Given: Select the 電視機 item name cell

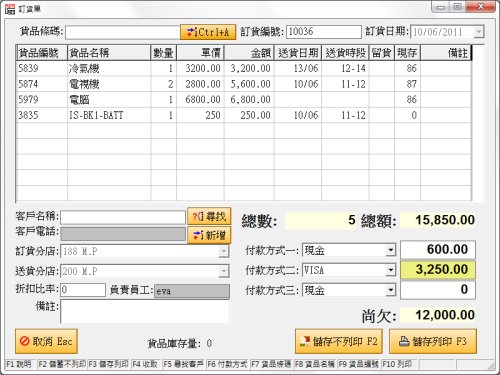Looking at the screenshot, I should tap(109, 84).
